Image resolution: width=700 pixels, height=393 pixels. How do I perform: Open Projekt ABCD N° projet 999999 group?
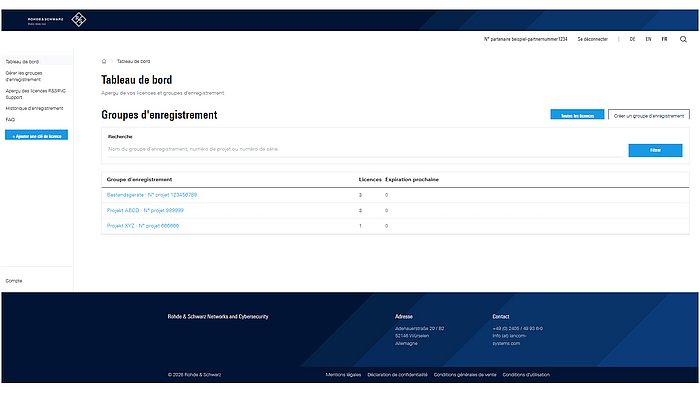[x=145, y=210]
